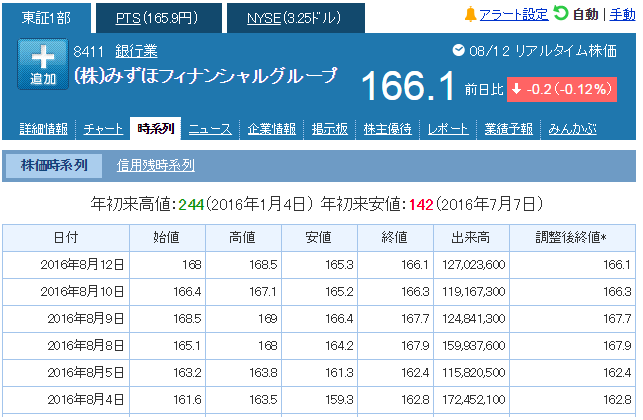Click volume cell 124,841,300

[474, 319]
